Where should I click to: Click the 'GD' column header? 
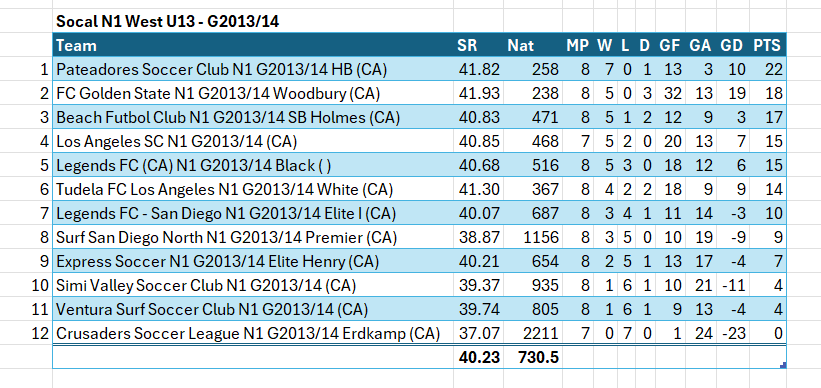pyautogui.click(x=732, y=45)
